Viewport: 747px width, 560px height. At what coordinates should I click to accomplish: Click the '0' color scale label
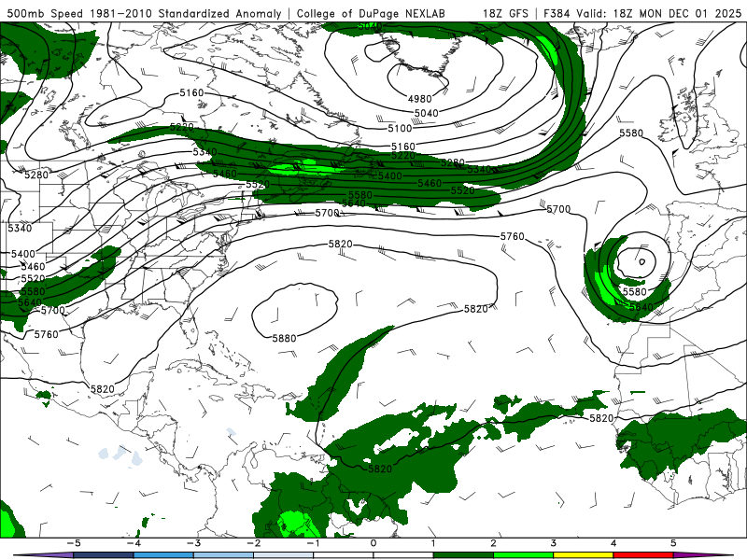[373, 543]
